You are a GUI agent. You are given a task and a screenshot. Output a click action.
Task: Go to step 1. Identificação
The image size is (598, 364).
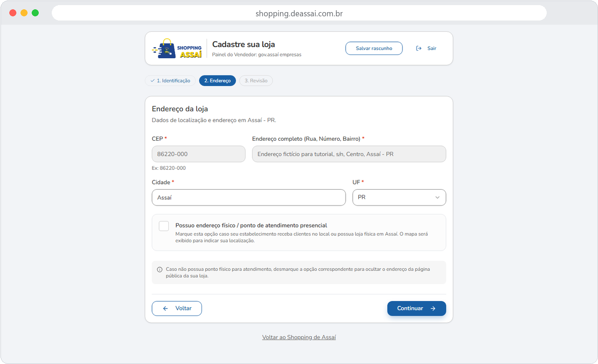[170, 81]
